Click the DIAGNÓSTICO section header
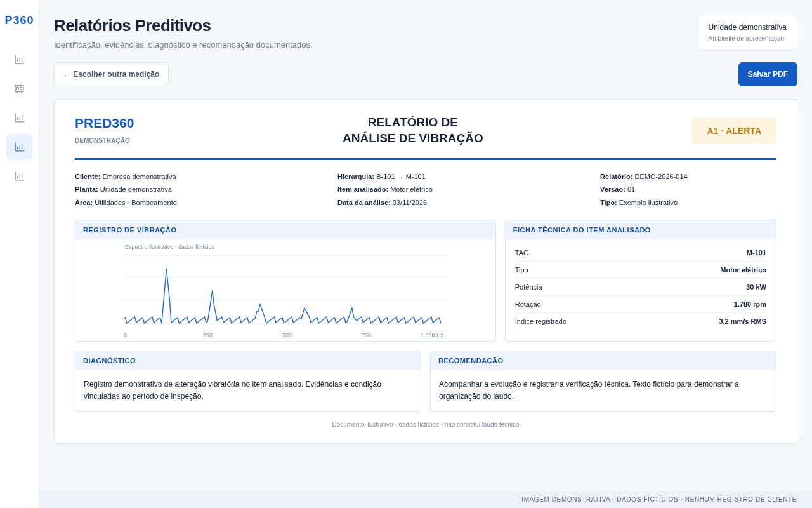 coord(248,361)
